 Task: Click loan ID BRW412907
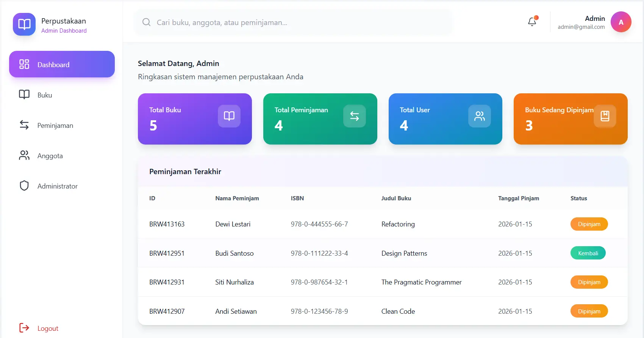click(x=167, y=311)
